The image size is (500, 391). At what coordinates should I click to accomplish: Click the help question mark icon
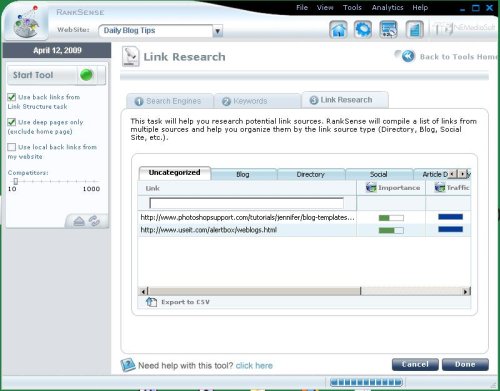(128, 365)
